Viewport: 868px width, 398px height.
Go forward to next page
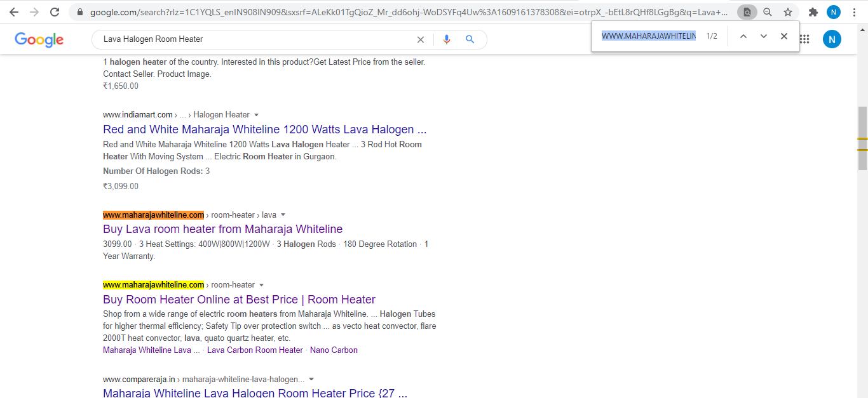34,12
